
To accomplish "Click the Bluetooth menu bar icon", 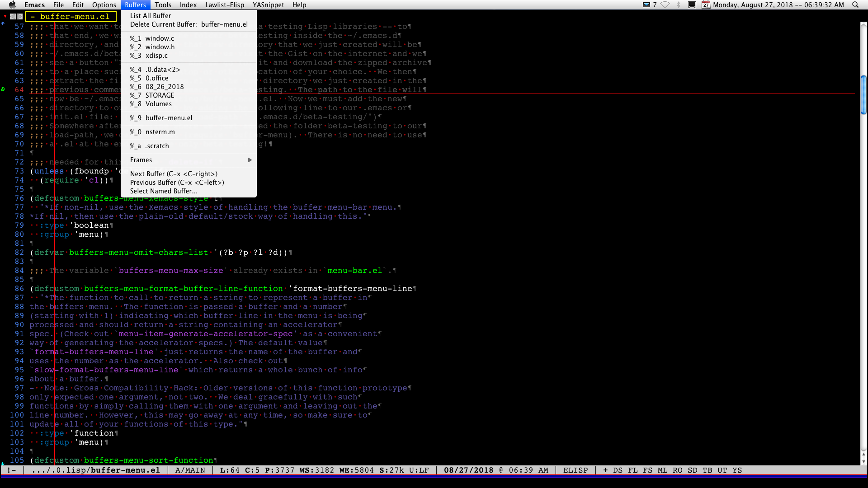I will tap(678, 5).
